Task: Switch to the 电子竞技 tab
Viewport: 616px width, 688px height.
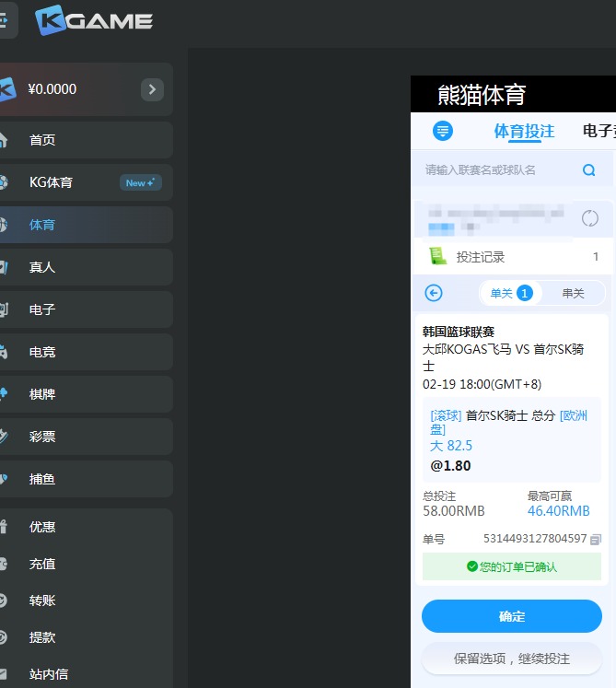Action: pyautogui.click(x=599, y=131)
